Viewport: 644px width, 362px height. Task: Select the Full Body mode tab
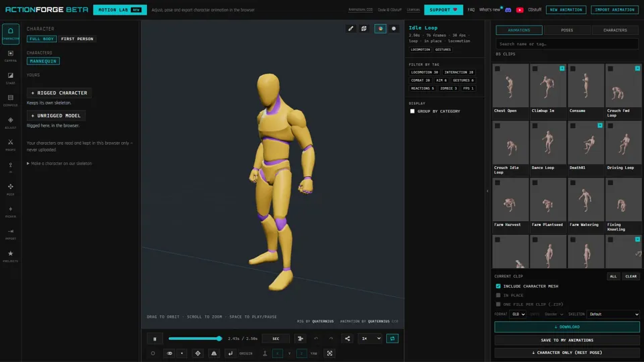pos(42,39)
